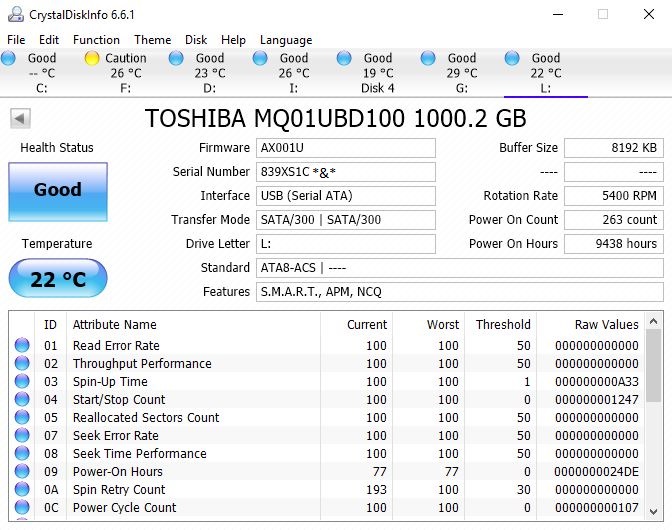The height and width of the screenshot is (530, 672).
Task: Select the G: disk status orb
Action: point(428,58)
